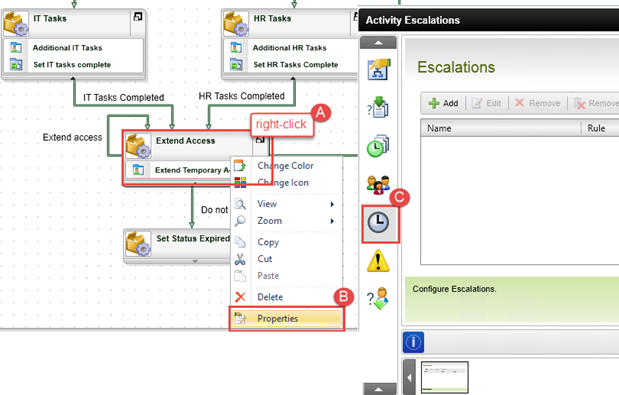Select the Extend Access activity icon
This screenshot has width=619, height=395.
(x=138, y=146)
